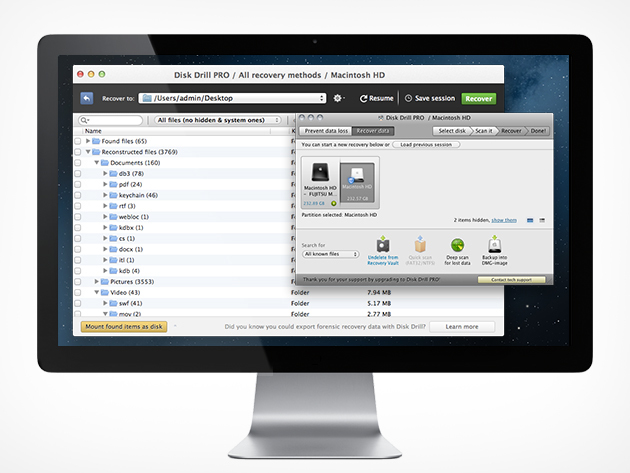
Task: Collapse the Documents (160) folder triangle
Action: 96,162
